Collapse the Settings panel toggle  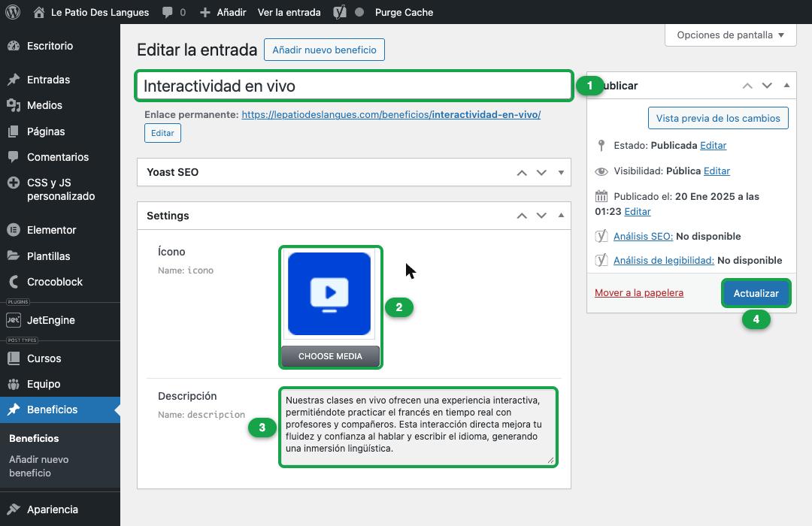[x=561, y=216]
